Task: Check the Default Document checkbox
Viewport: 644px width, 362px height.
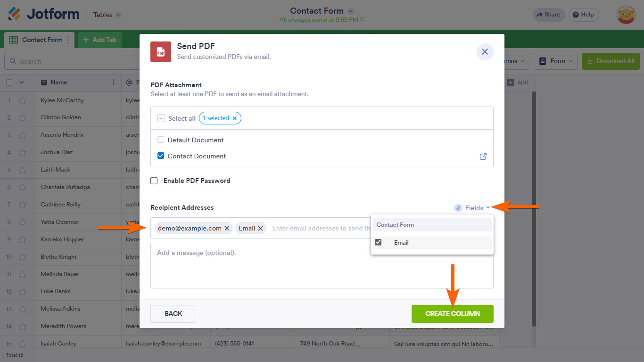Action: (161, 140)
